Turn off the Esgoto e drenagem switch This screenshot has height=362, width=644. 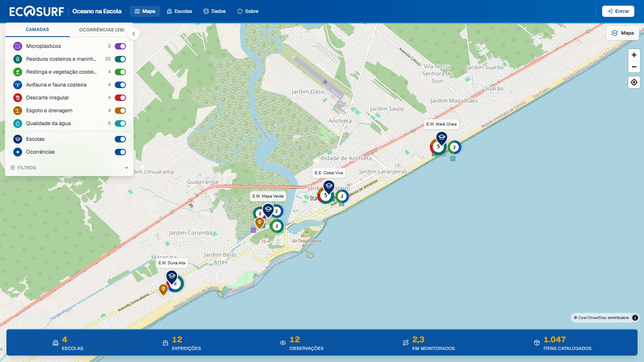click(120, 111)
